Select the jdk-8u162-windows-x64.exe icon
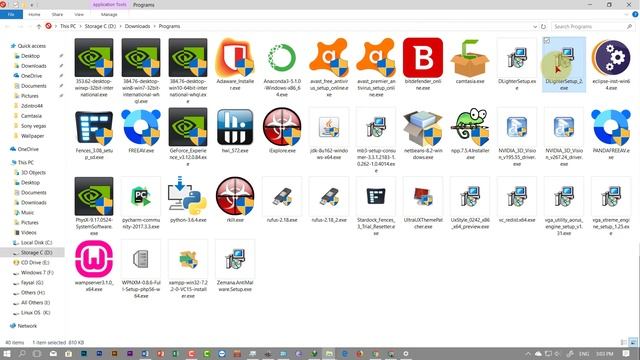 tap(329, 127)
